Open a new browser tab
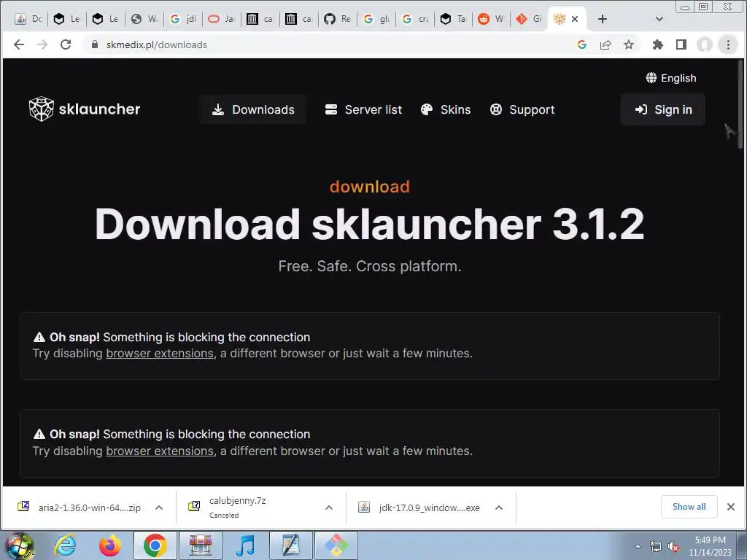Viewport: 747px width, 560px height. click(x=602, y=19)
